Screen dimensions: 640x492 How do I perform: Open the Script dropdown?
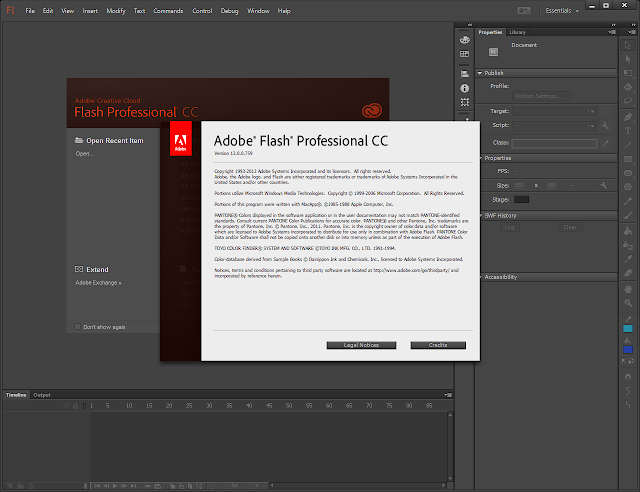tap(555, 126)
